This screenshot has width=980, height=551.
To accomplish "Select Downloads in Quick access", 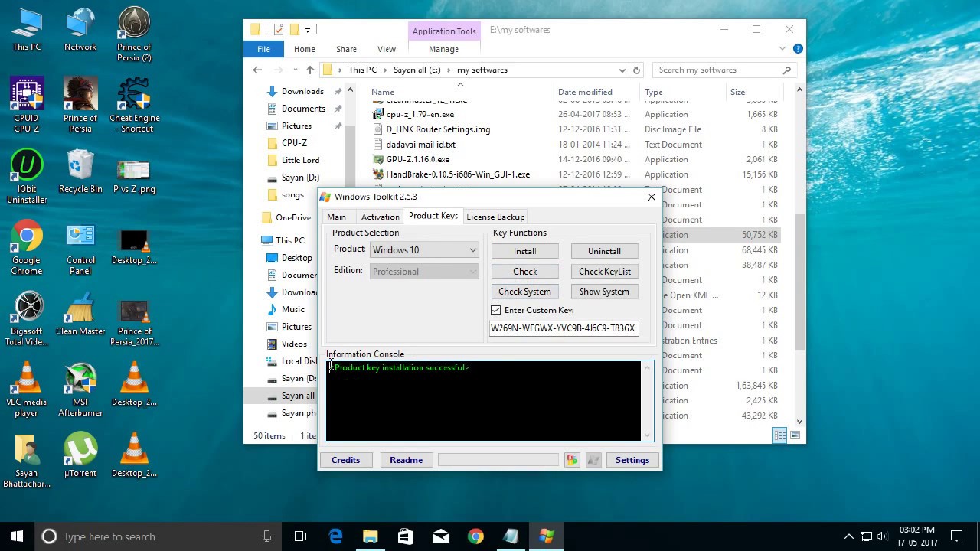I will click(x=302, y=91).
